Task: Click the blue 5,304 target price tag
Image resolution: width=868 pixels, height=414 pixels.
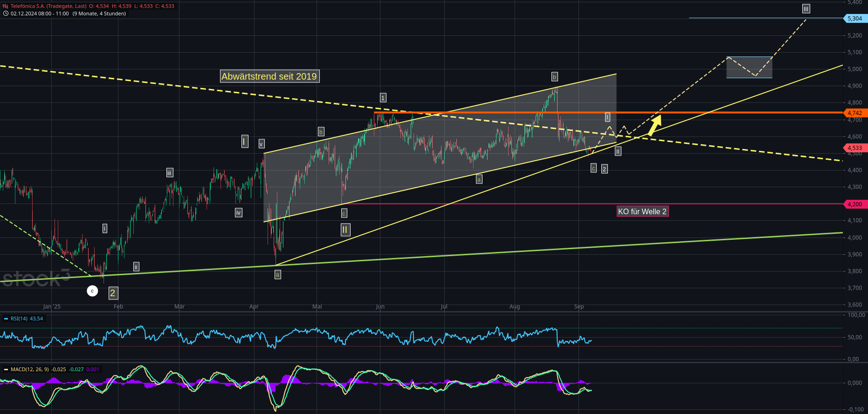Action: coord(854,19)
